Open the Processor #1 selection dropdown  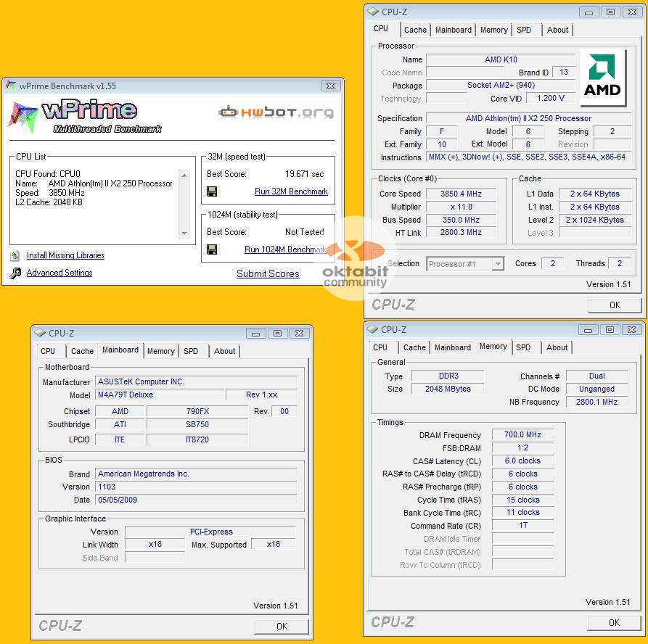(498, 263)
